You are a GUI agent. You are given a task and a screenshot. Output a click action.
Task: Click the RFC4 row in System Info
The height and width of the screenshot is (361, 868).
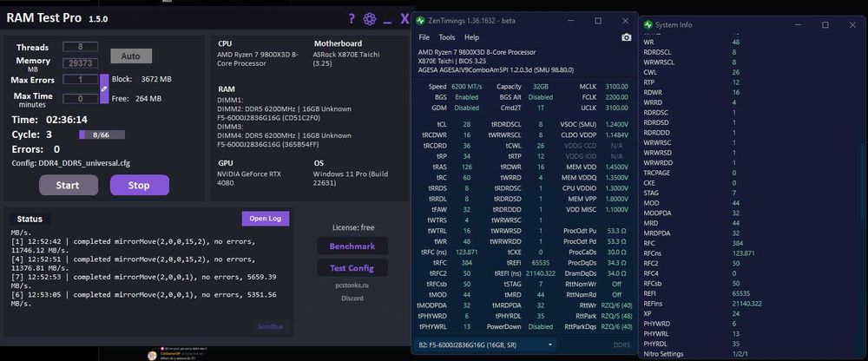tap(751, 273)
